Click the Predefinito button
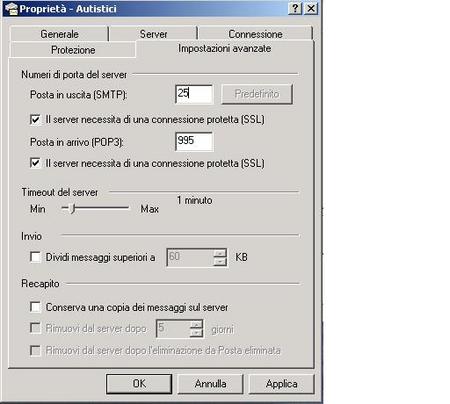This screenshot has height=404, width=450. tap(257, 94)
